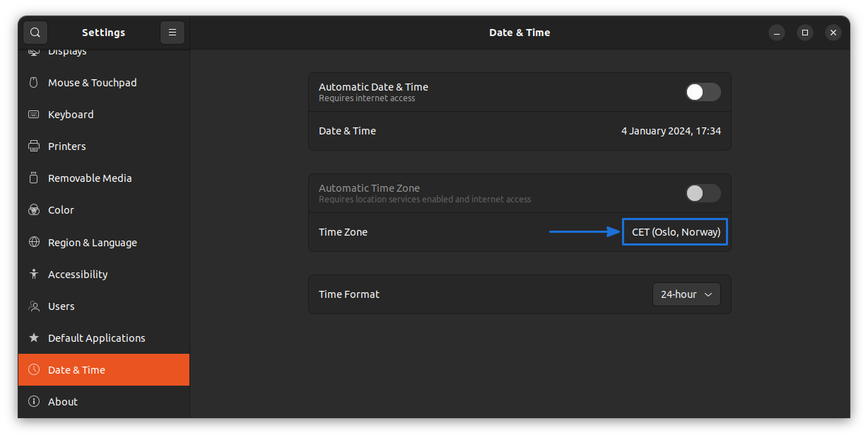Screen dimensions: 868x438
Task: Select the Removable Media icon
Action: (x=33, y=178)
